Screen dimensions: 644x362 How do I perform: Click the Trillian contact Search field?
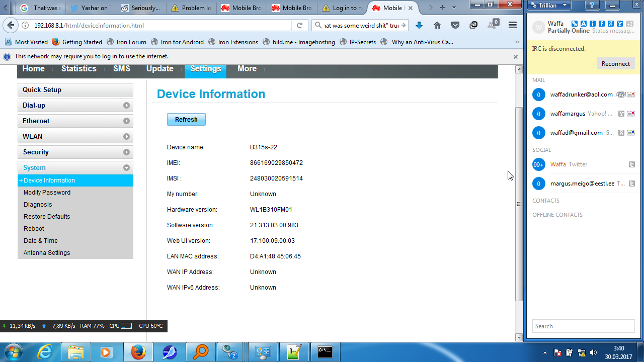point(583,326)
